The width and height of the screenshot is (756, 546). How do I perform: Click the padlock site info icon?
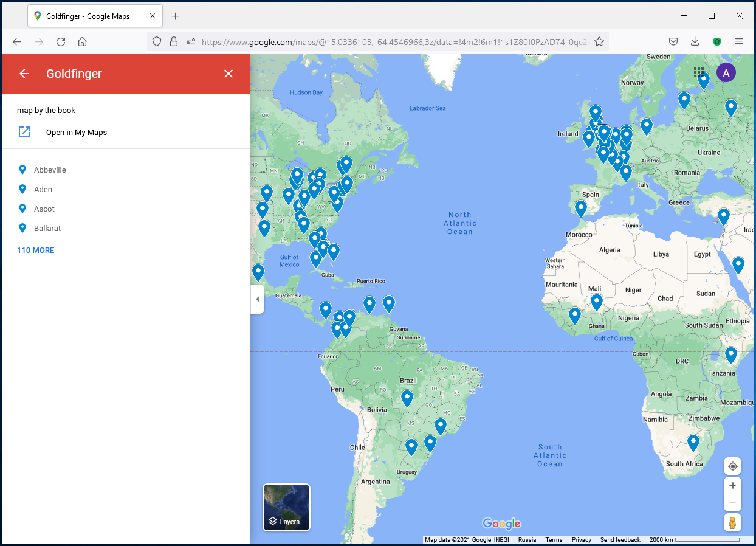click(x=174, y=41)
